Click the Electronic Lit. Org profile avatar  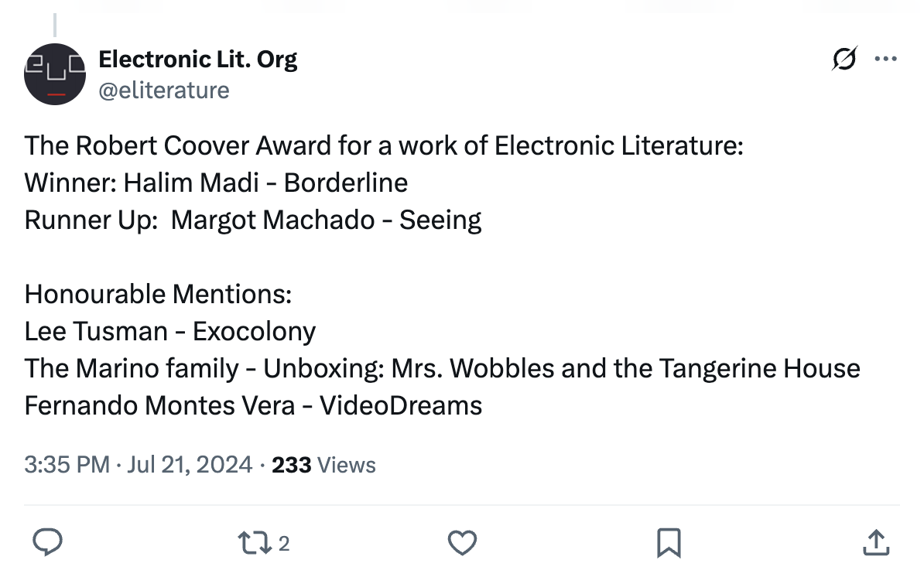(x=54, y=74)
